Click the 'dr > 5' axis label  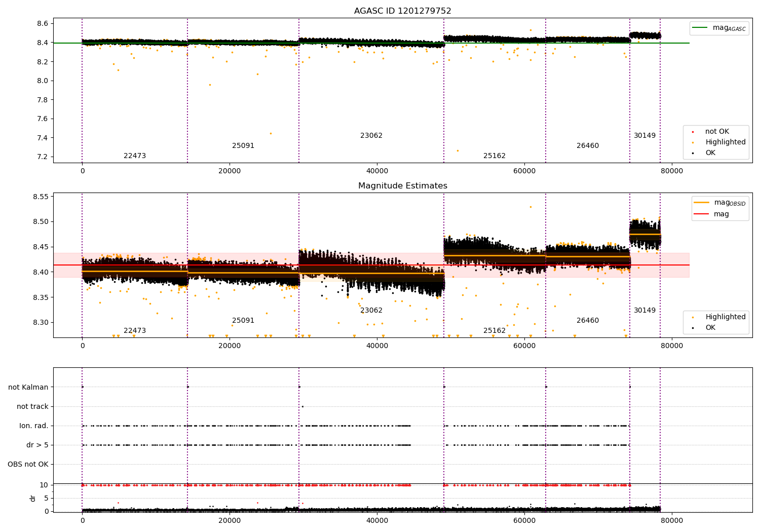click(x=37, y=445)
